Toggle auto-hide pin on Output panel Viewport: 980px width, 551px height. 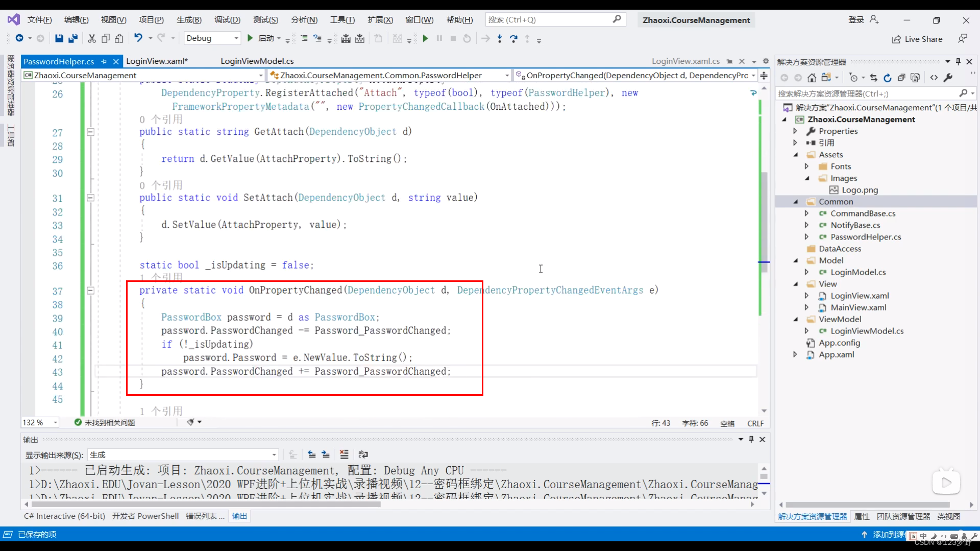click(751, 439)
